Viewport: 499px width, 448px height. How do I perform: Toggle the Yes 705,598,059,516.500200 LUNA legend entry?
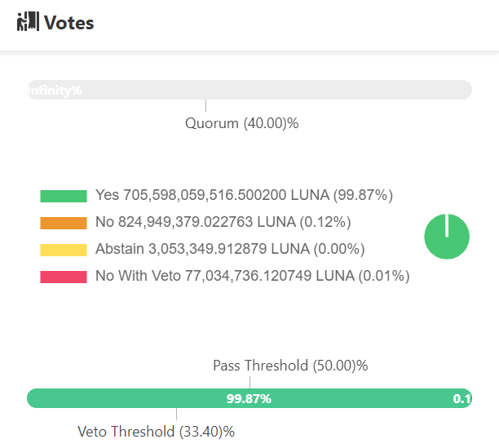tap(245, 196)
